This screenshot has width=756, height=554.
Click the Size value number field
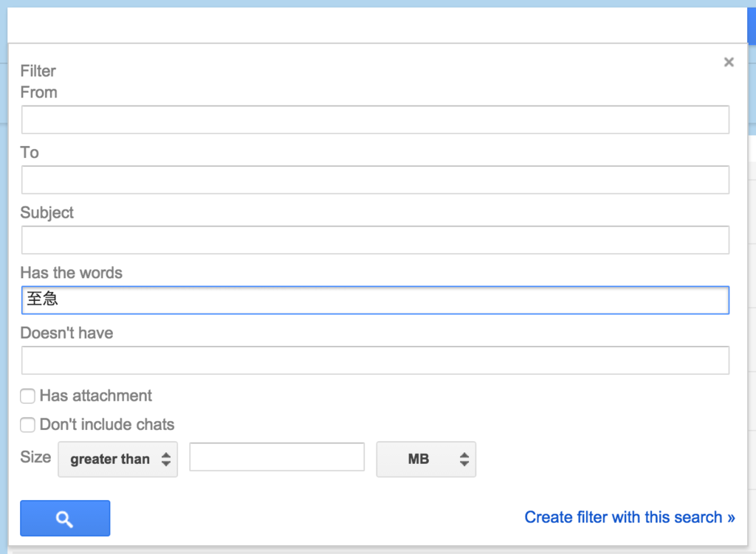(277, 457)
